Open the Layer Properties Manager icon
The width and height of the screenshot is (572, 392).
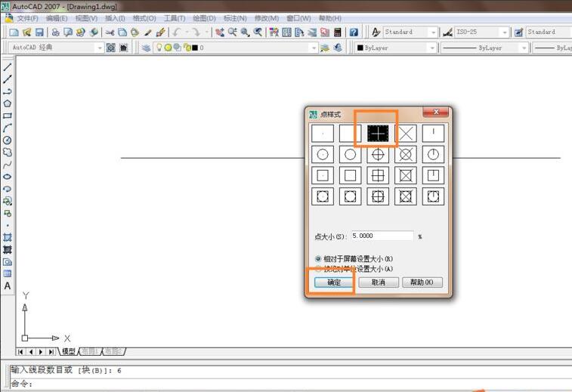(147, 48)
